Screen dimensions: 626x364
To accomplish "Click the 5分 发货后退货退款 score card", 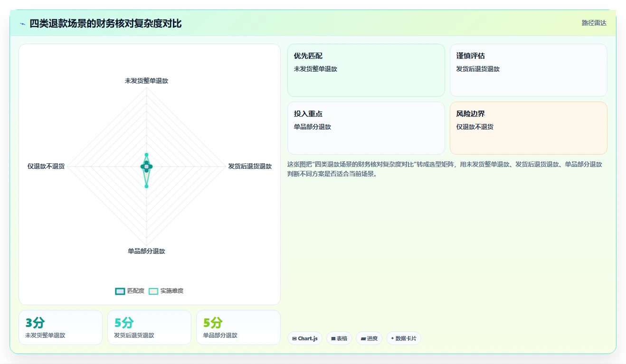I will (149, 327).
